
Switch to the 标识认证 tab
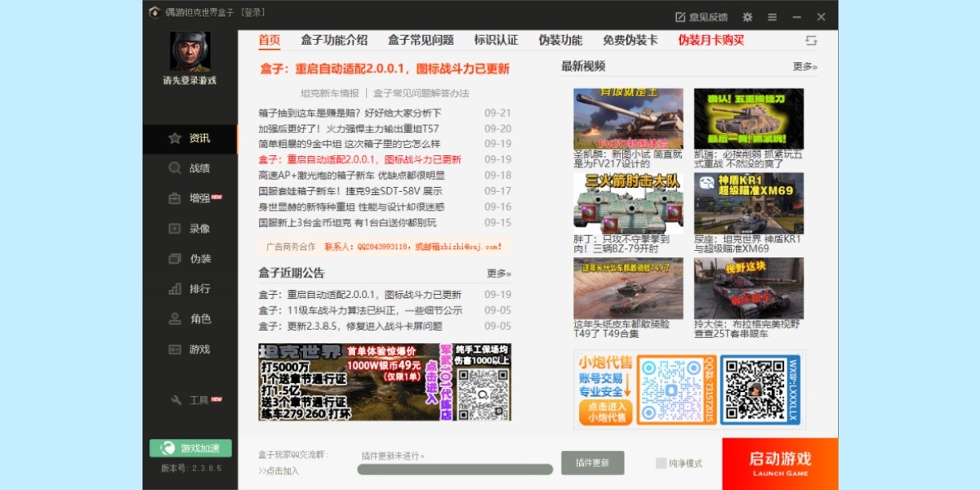coord(496,40)
